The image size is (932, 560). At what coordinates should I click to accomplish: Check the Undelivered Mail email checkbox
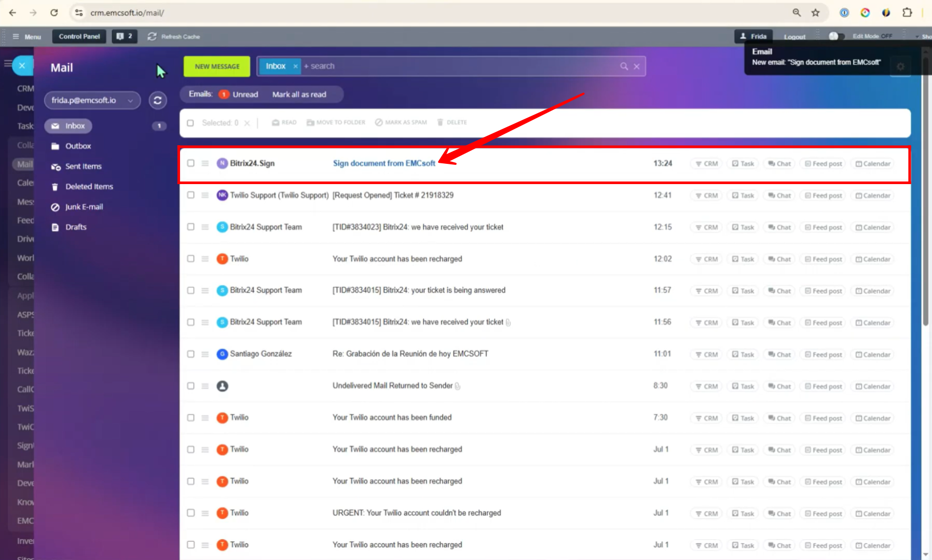pos(190,386)
